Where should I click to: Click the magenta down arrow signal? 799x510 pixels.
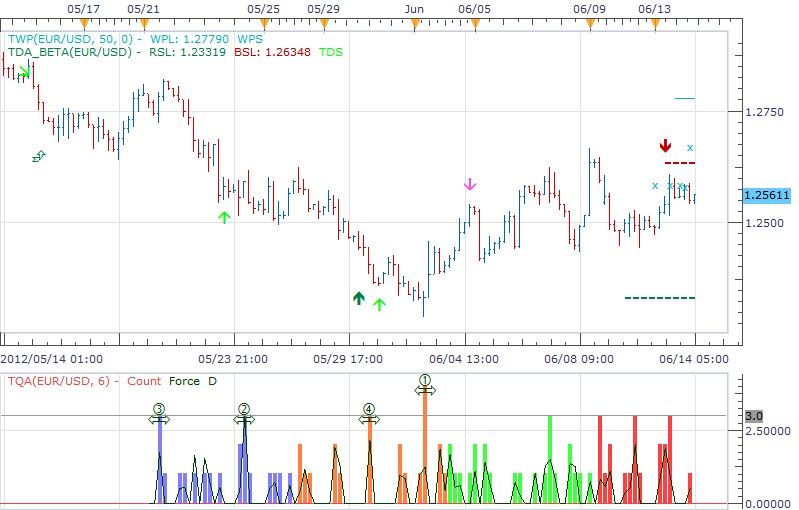(470, 184)
